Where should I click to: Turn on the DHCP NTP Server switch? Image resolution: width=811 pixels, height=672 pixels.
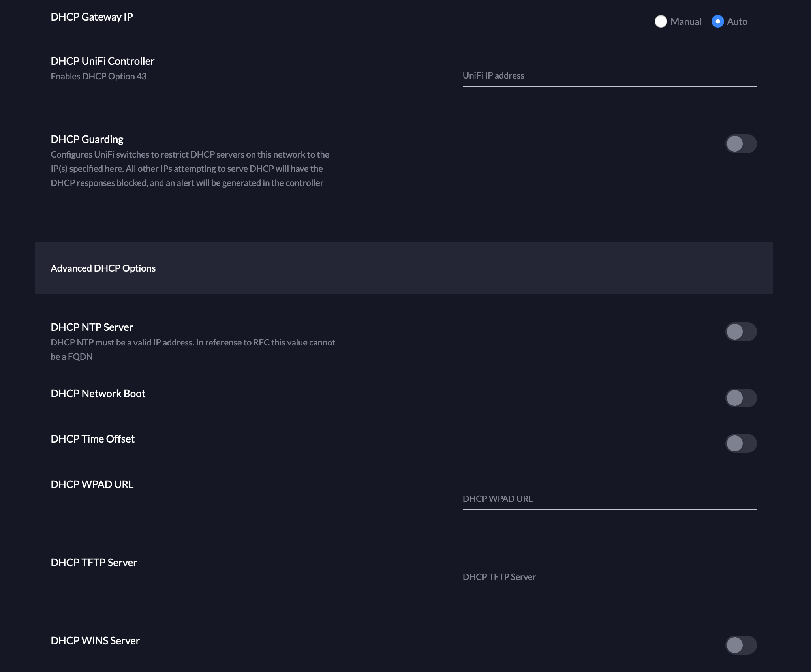[741, 332]
